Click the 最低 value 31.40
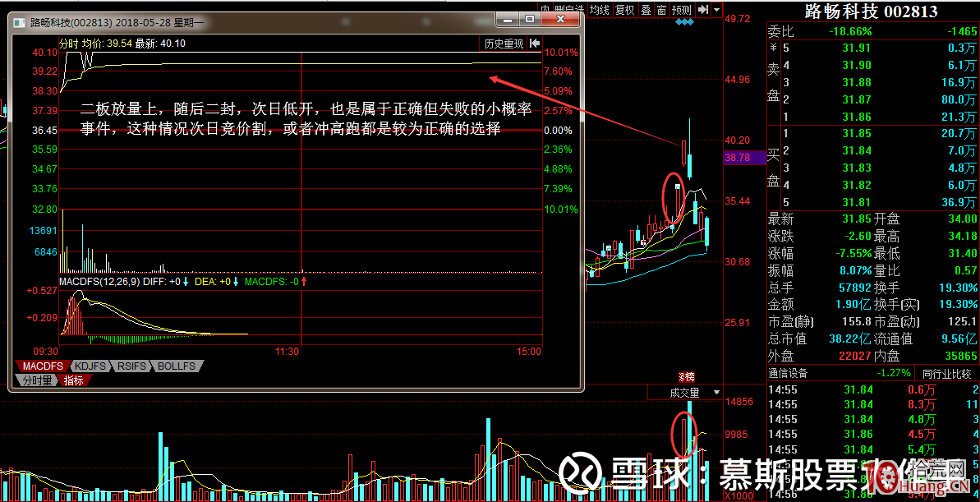The height and width of the screenshot is (502, 980). click(961, 253)
